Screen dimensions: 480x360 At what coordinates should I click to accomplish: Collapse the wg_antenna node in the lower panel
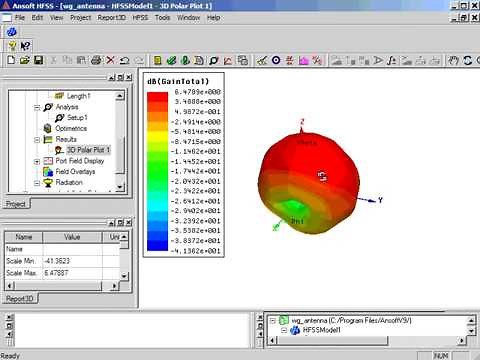(x=273, y=321)
